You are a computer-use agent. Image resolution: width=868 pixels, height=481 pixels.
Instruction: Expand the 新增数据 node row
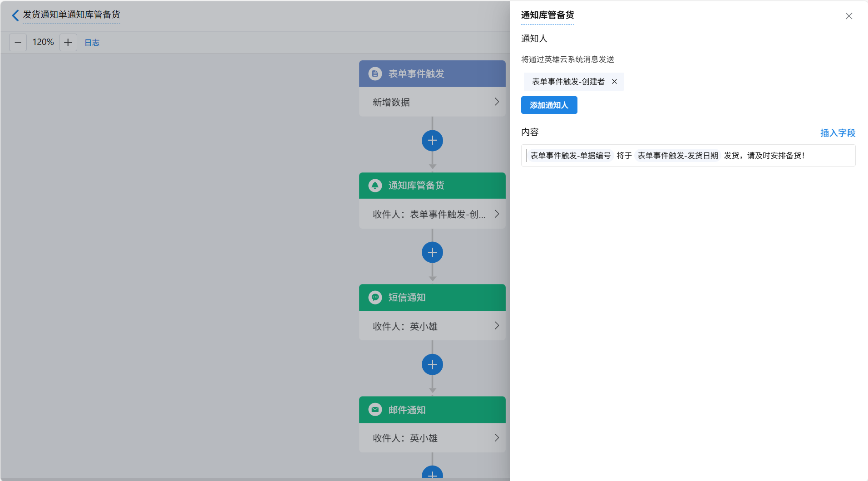click(432, 102)
